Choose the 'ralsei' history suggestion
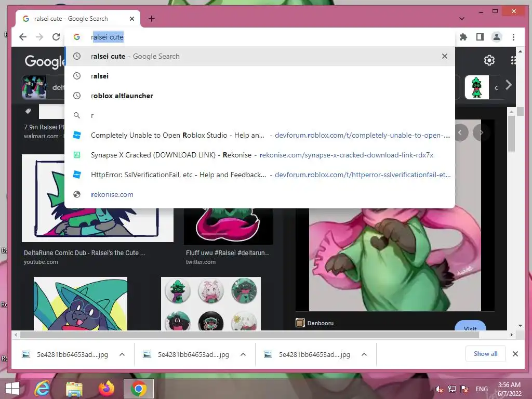Screen dimensions: 532x399 (260, 76)
